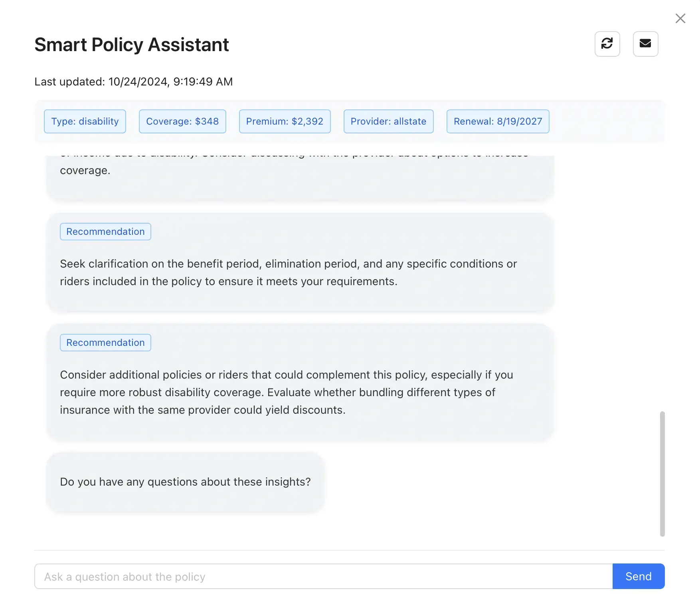The height and width of the screenshot is (611, 700).
Task: Click the envelope icon in the header
Action: click(645, 44)
